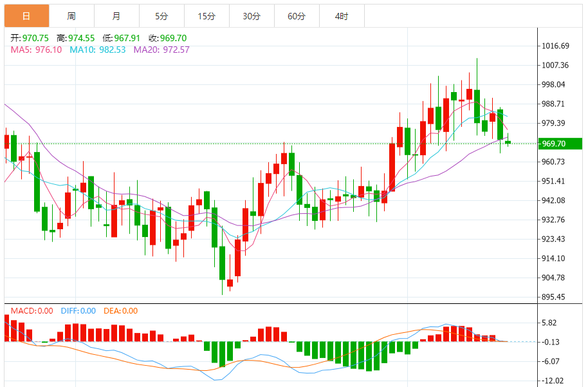588x387 pixels.
Task: Click the 932.76 price axis label
Action: point(553,220)
